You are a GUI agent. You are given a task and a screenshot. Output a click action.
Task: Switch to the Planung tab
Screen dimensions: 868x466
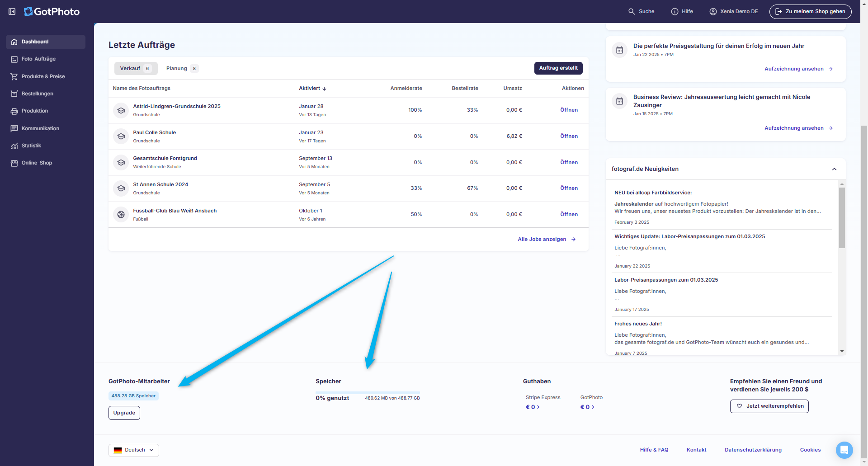182,68
